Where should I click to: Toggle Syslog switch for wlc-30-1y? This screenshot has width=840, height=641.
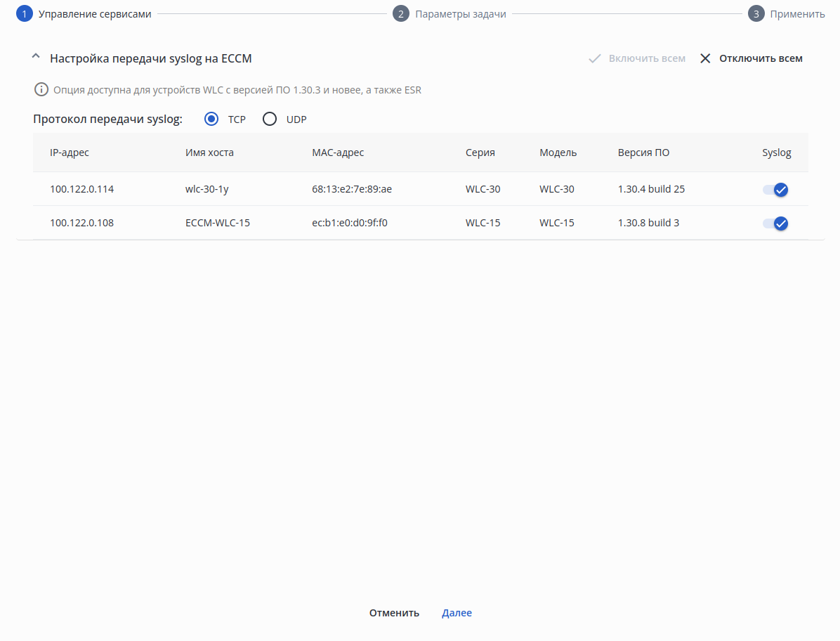pyautogui.click(x=775, y=189)
